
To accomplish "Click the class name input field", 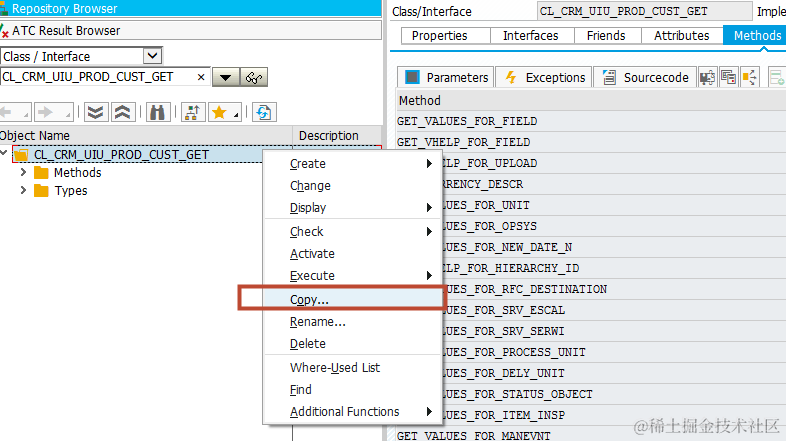I will (98, 77).
